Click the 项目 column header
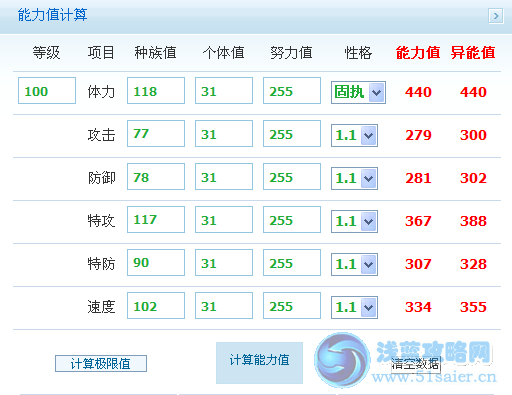The image size is (512, 395). (101, 53)
